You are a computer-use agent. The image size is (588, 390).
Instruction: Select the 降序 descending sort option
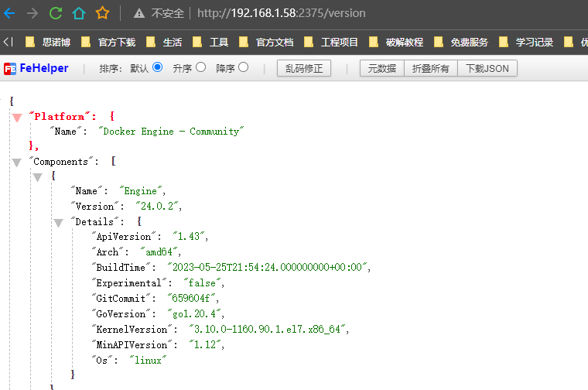click(244, 68)
